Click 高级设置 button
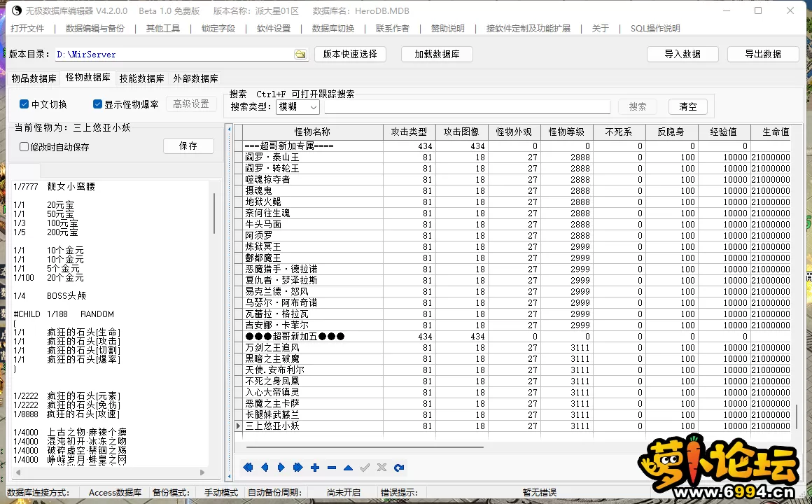The height and width of the screenshot is (504, 812). tap(191, 104)
